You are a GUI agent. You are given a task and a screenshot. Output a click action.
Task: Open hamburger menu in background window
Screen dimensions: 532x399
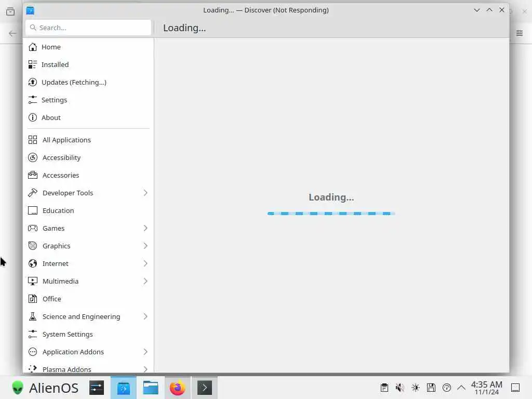point(520,33)
